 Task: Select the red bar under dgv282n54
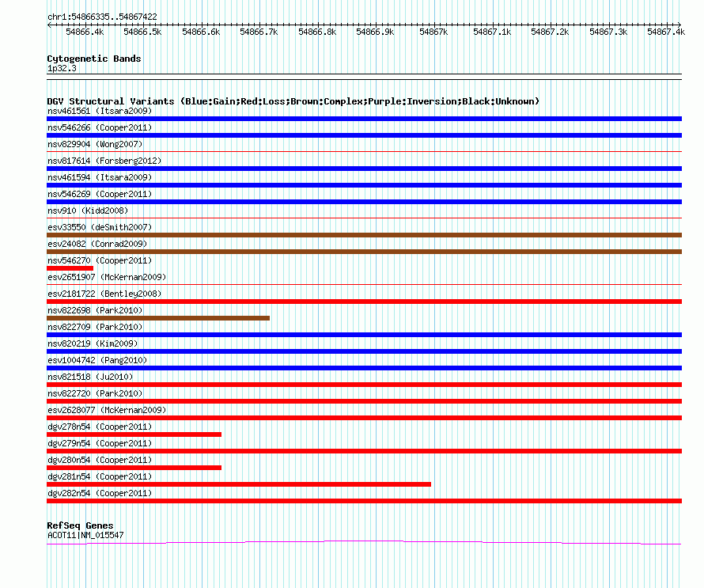(x=364, y=501)
